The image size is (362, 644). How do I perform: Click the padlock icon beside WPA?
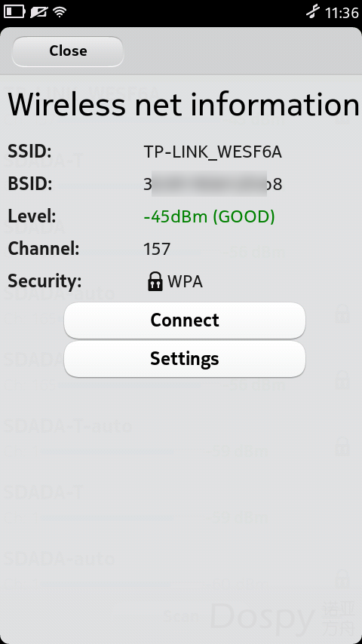click(155, 282)
